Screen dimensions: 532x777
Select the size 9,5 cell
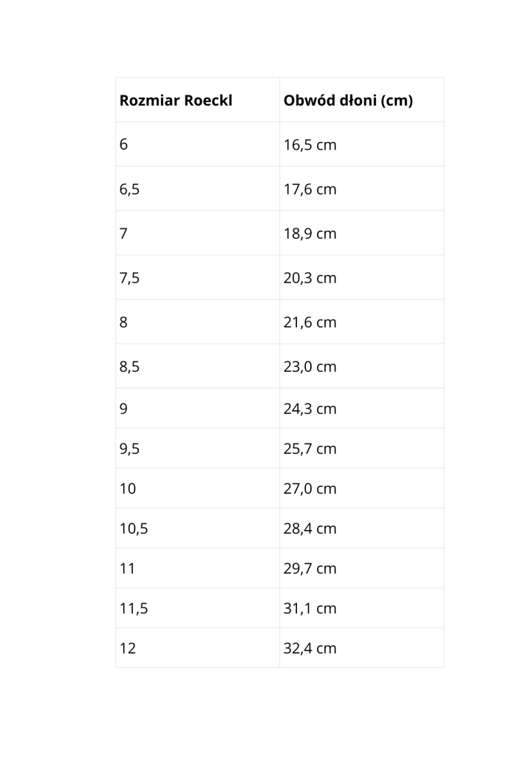tap(129, 449)
